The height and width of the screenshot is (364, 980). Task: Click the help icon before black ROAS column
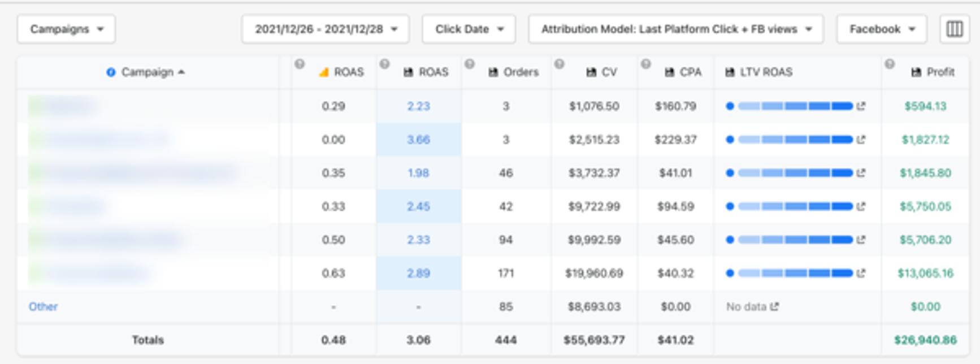tap(384, 64)
